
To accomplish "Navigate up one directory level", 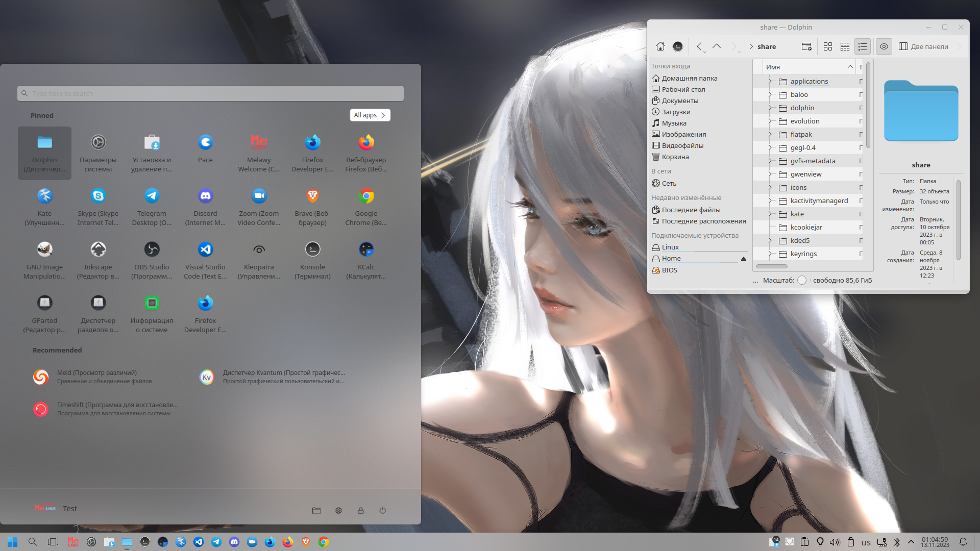I will [x=717, y=46].
